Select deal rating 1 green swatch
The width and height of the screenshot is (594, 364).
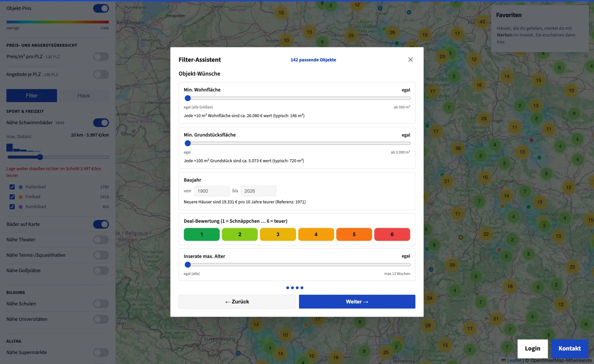tap(202, 234)
